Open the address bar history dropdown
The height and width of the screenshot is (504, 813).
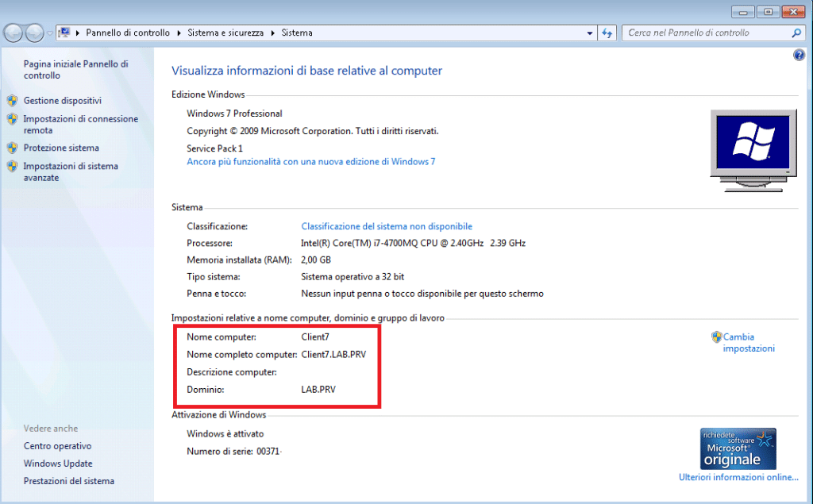click(x=590, y=33)
